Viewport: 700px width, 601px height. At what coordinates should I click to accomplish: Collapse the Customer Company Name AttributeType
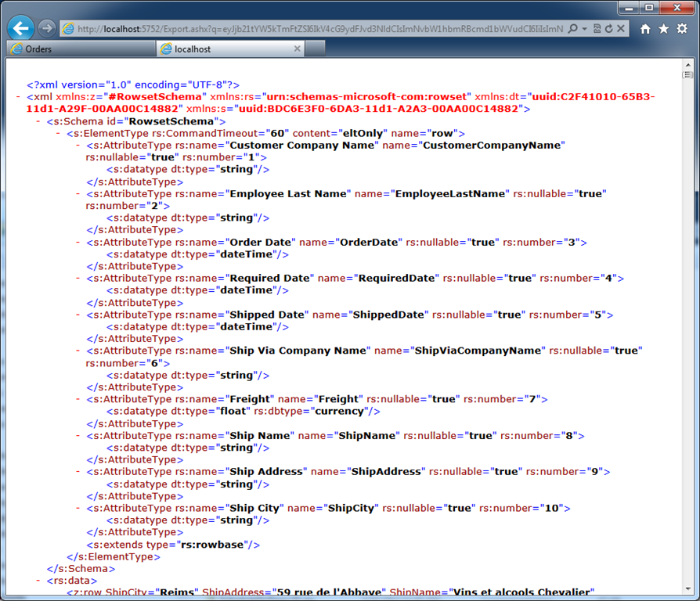[78, 146]
